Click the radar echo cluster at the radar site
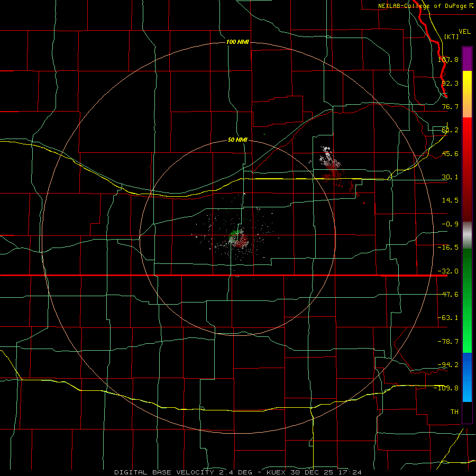Image resolution: width=476 pixels, height=476 pixels. (237, 239)
